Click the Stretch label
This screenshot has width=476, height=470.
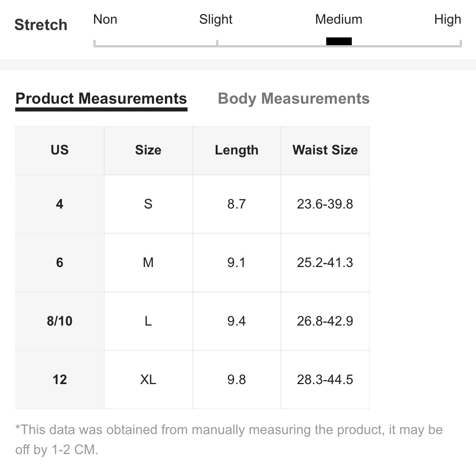pyautogui.click(x=41, y=25)
